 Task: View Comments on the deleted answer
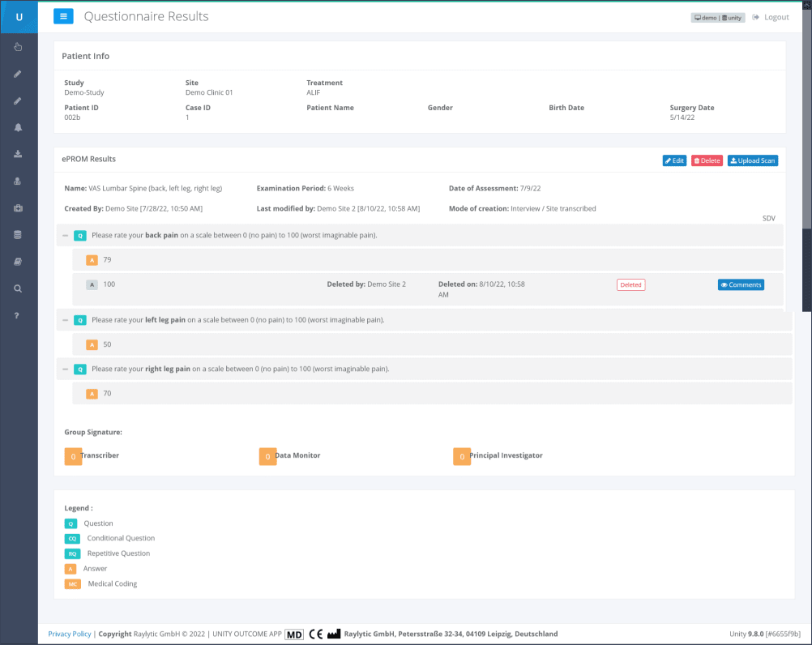[741, 285]
